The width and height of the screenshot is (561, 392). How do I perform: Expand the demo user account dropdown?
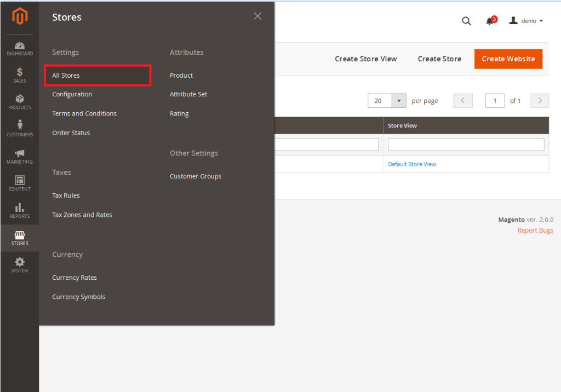point(526,21)
